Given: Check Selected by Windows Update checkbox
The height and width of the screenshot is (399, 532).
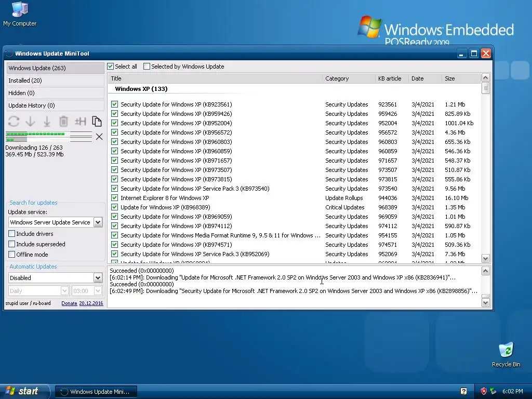Looking at the screenshot, I should point(147,66).
